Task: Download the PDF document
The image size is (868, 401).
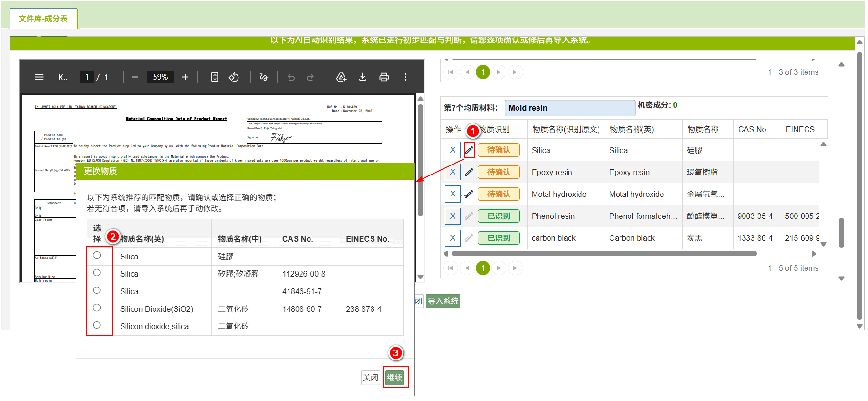Action: (x=363, y=77)
